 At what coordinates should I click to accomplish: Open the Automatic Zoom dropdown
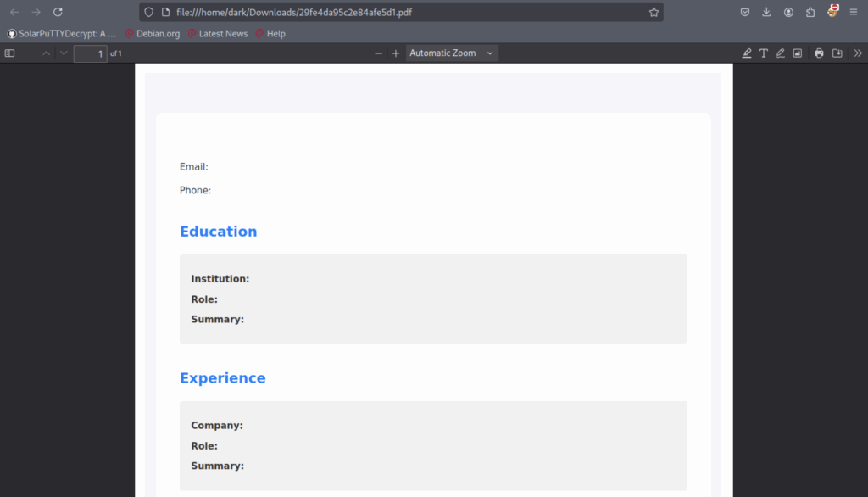[x=451, y=53]
